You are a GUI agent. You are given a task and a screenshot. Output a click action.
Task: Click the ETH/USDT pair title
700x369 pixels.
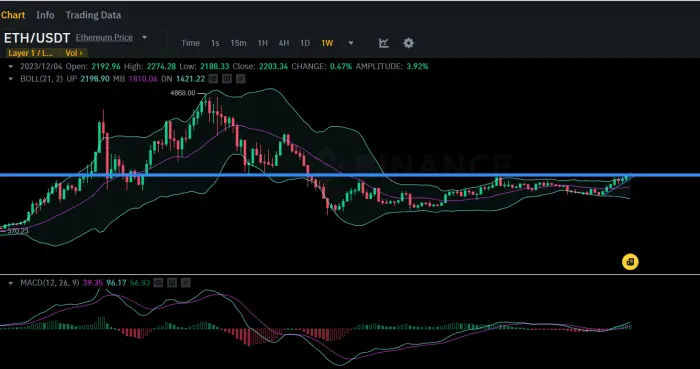[37, 37]
